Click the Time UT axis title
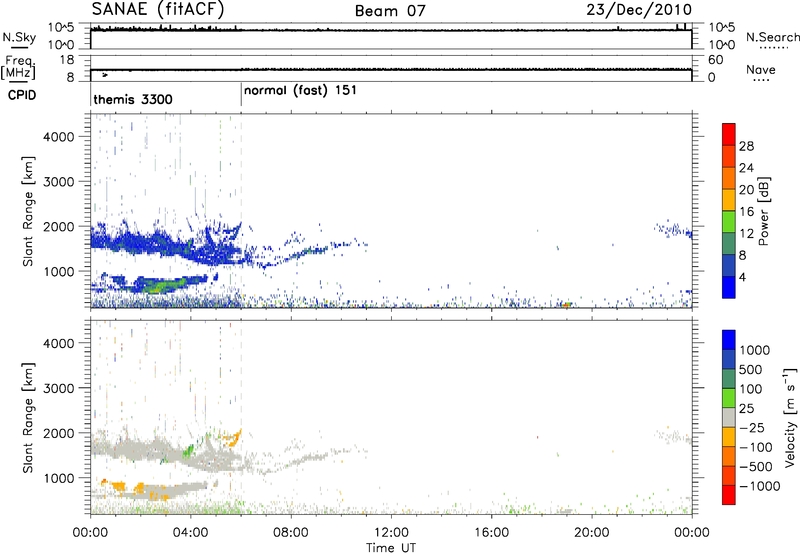Viewport: 800px width, 554px height. point(391,548)
